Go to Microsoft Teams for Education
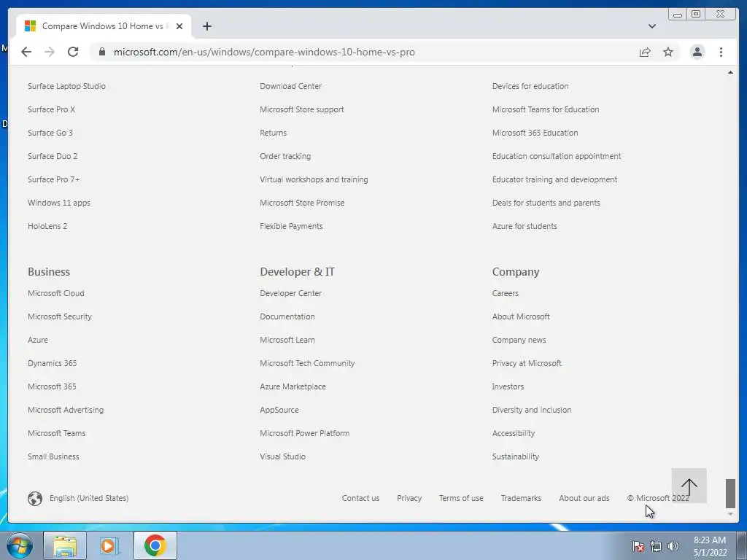This screenshot has height=560, width=747. 546,109
